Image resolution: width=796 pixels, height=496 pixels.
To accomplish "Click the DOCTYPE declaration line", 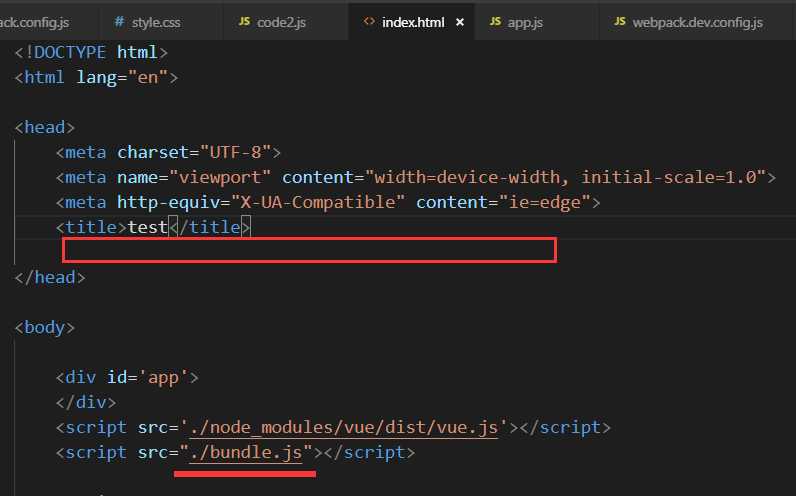I will click(92, 53).
